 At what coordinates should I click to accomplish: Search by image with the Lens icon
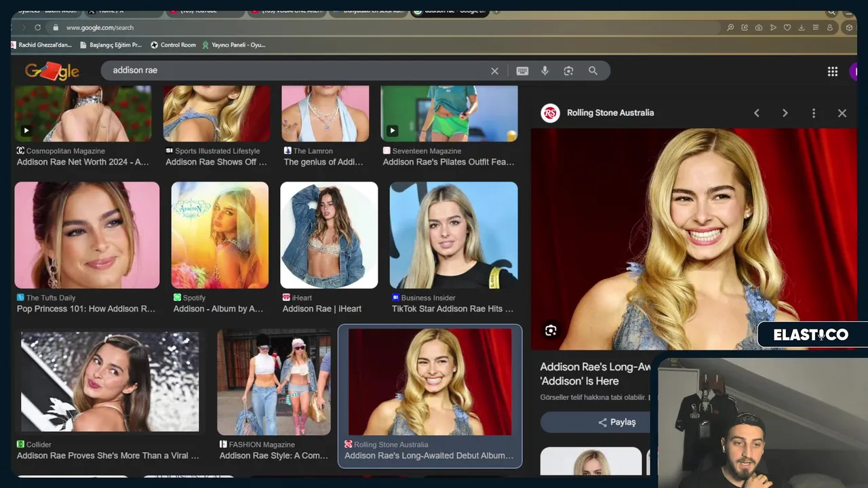pyautogui.click(x=568, y=70)
